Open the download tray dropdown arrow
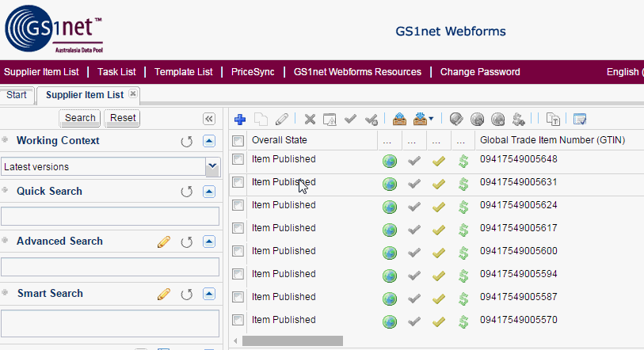This screenshot has height=350, width=644. coord(431,119)
